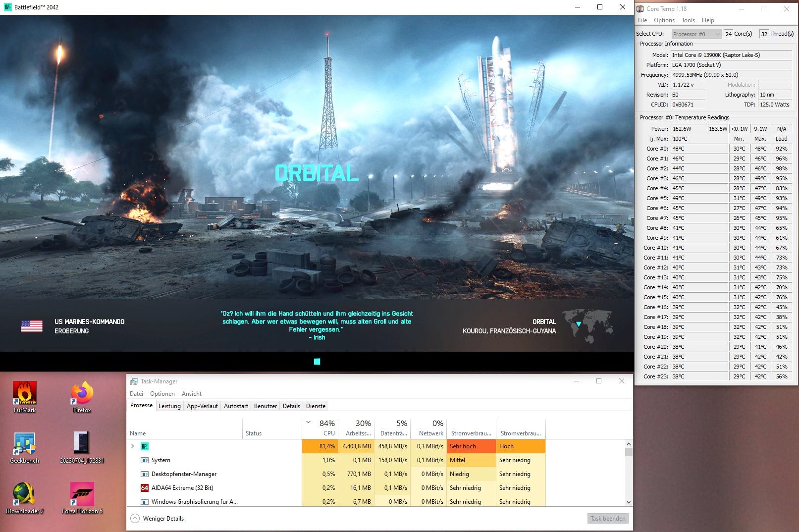The width and height of the screenshot is (799, 532).
Task: Click Task-Manager scrollbar down arrow
Action: [x=629, y=502]
